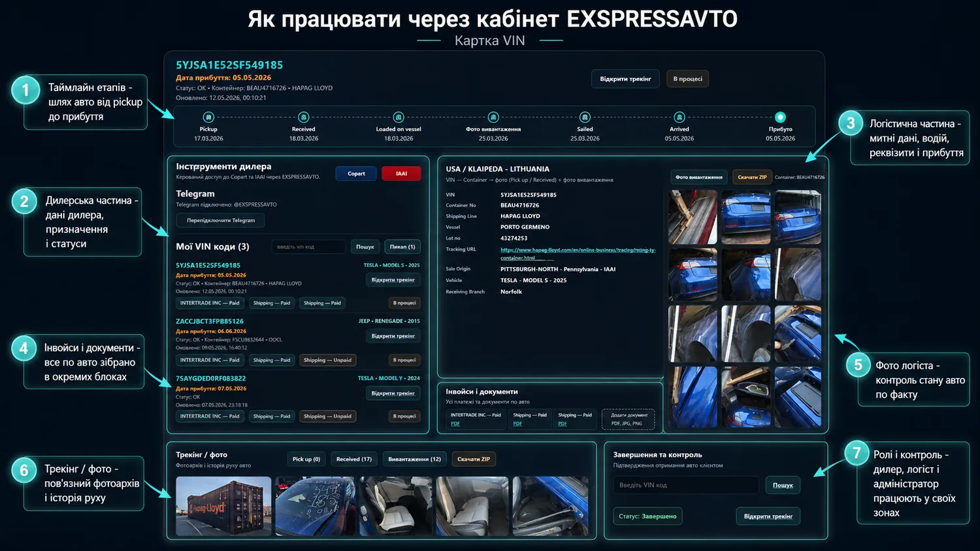Open the Hapag-Lloyd container photo thumbnail

pos(223,507)
